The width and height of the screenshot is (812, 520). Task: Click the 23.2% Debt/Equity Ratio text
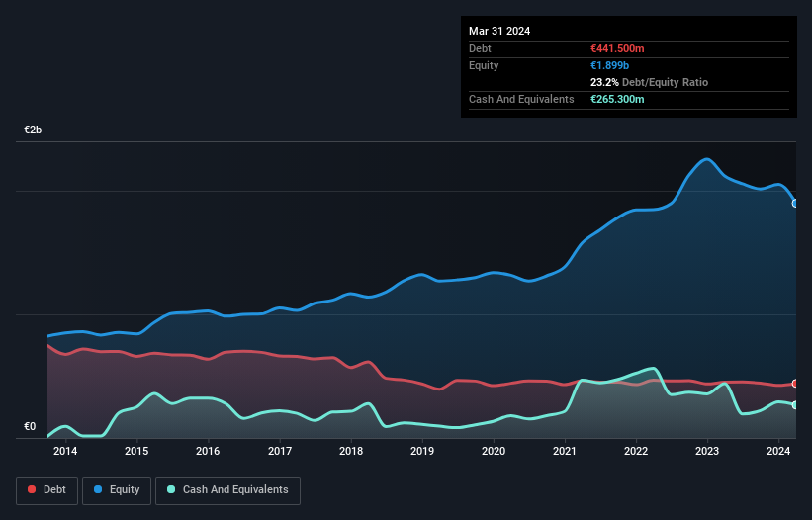(x=649, y=82)
